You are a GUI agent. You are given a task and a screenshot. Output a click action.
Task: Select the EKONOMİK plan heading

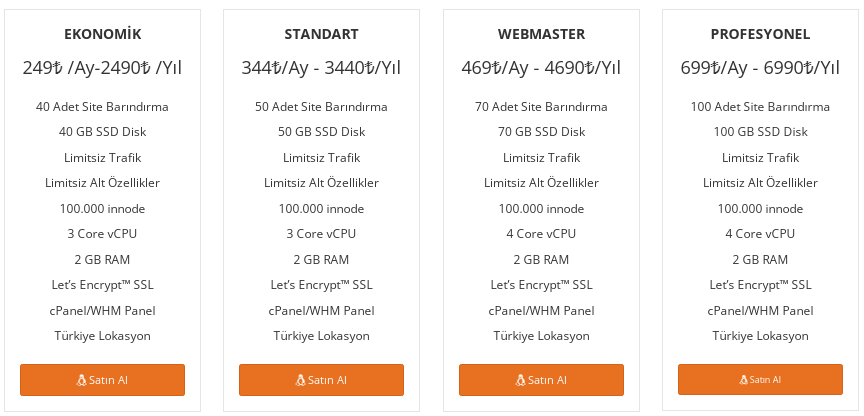tap(102, 34)
